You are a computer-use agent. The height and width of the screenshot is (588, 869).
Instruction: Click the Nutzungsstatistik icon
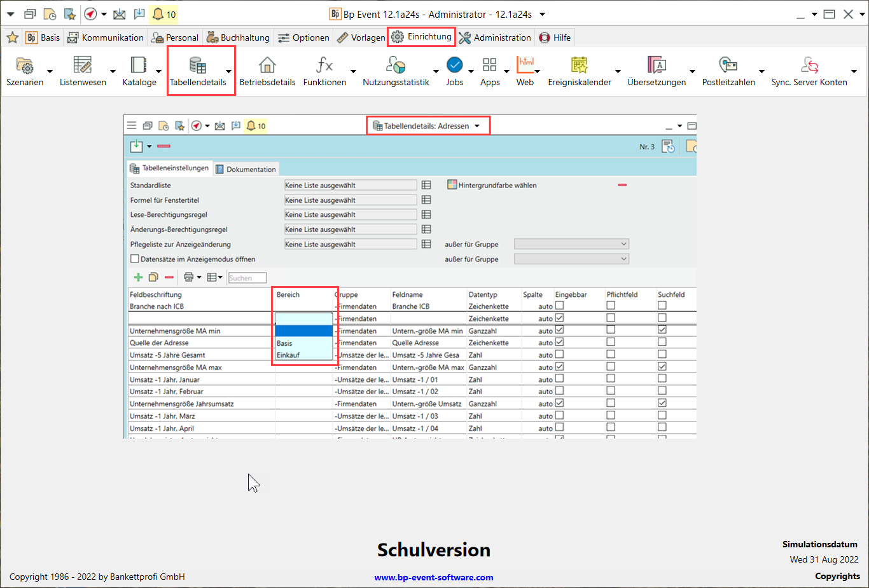click(396, 65)
